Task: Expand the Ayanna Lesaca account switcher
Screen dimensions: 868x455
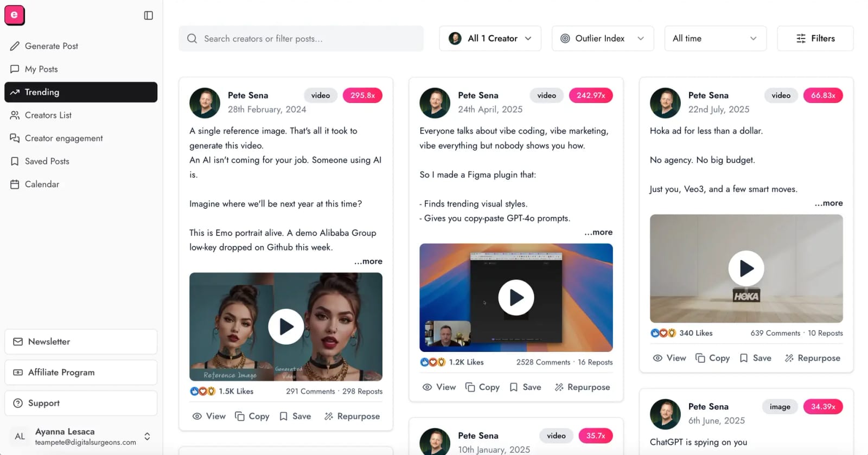Action: (147, 437)
